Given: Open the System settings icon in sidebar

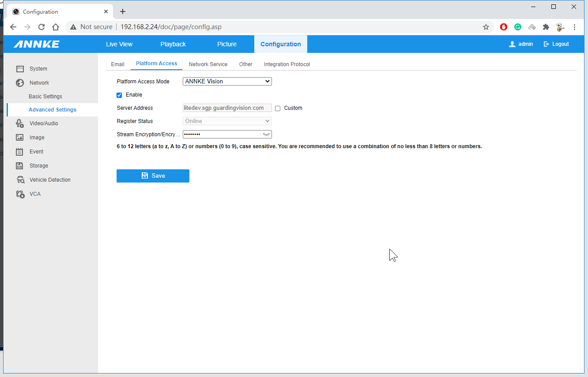Looking at the screenshot, I should [x=20, y=69].
